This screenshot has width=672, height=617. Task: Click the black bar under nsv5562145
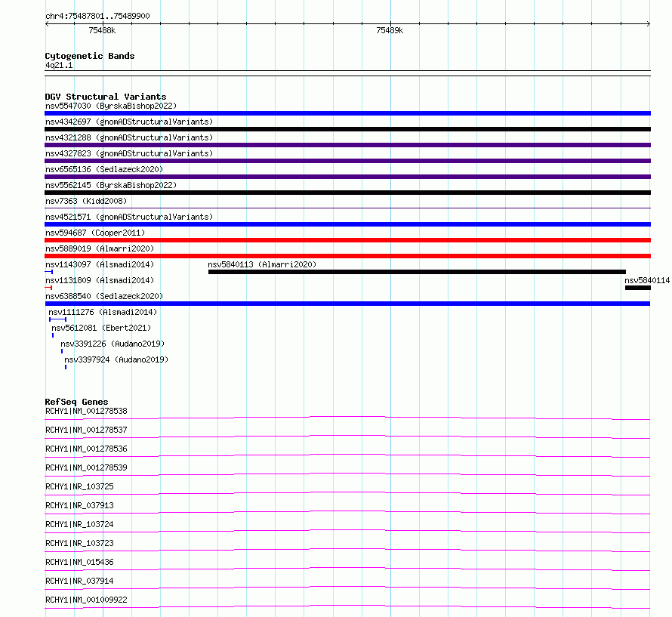point(347,193)
